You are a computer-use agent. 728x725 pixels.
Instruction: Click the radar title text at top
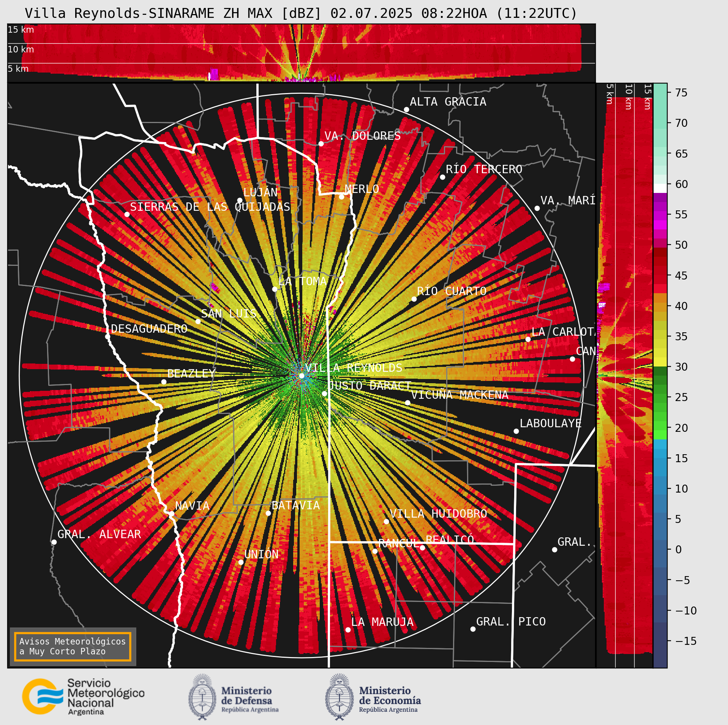click(x=301, y=13)
